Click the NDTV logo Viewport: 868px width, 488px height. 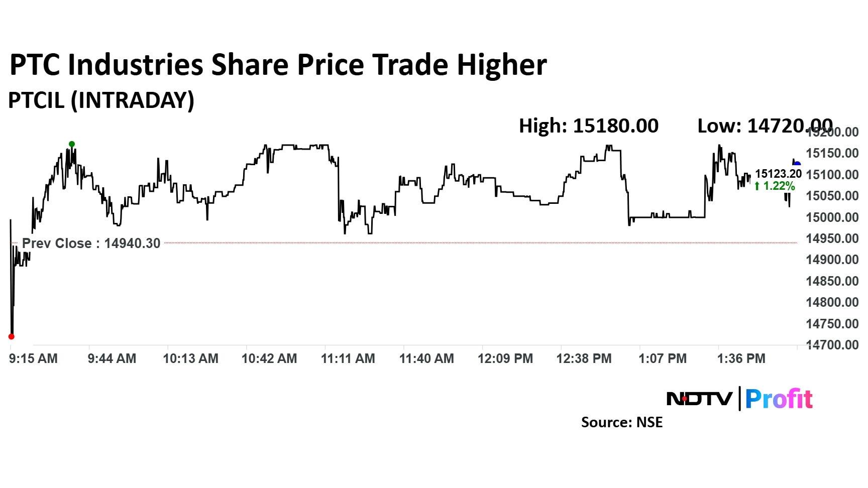coord(699,399)
